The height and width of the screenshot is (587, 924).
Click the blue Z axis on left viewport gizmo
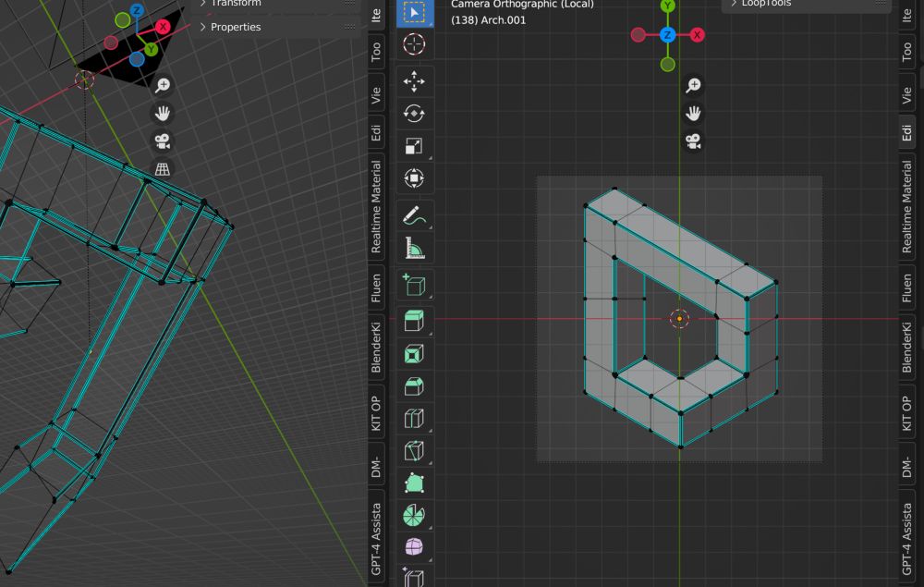coord(137,10)
